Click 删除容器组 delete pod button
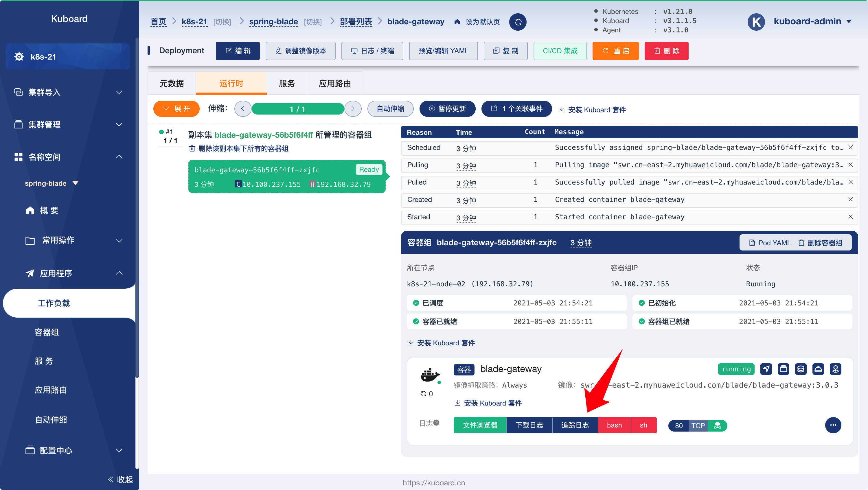Viewport: 868px width, 490px height. point(820,243)
